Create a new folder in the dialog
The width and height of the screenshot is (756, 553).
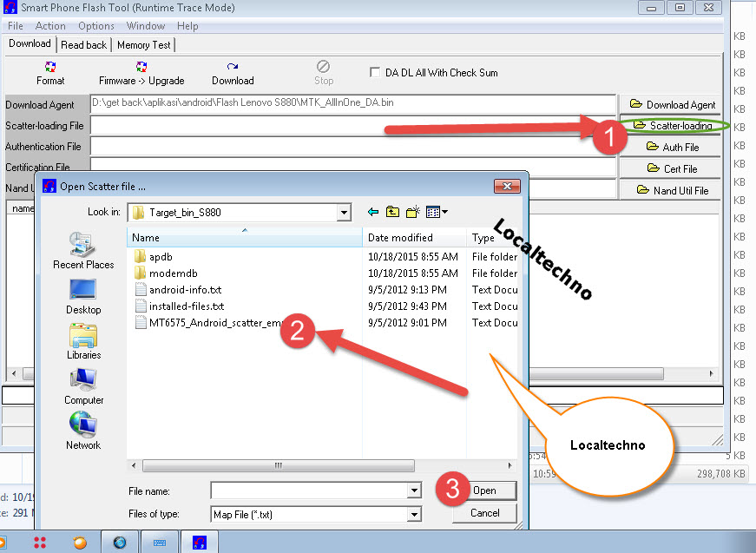click(412, 212)
